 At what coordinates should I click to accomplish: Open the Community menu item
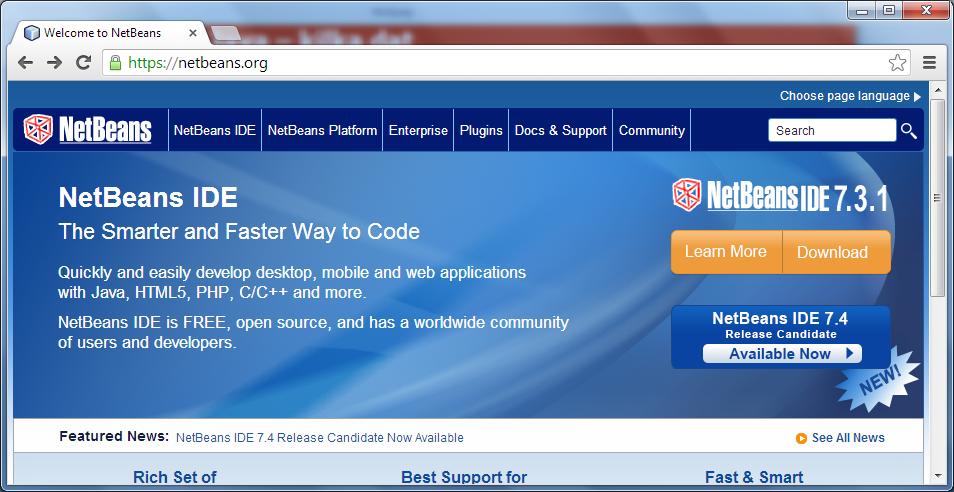(x=652, y=130)
